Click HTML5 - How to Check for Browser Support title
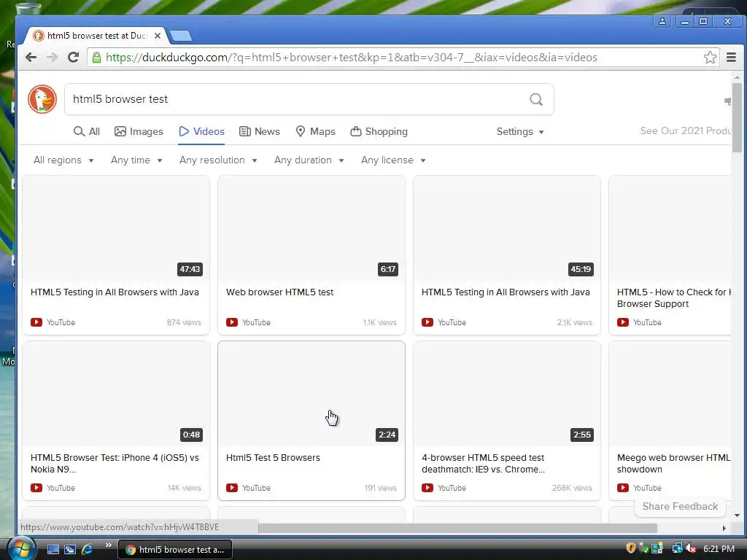Screen dimensions: 747x560 tap(673, 298)
